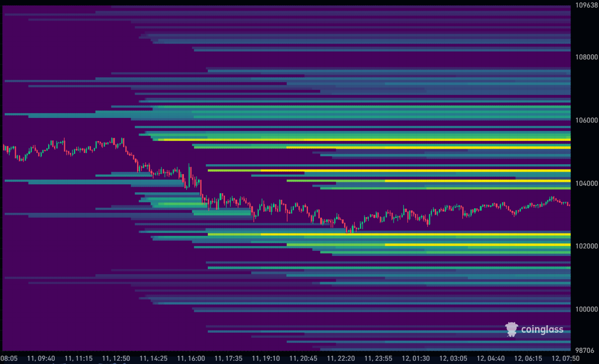The height and width of the screenshot is (364, 599).
Task: Click the 11, 19:10 time label
Action: point(266,358)
